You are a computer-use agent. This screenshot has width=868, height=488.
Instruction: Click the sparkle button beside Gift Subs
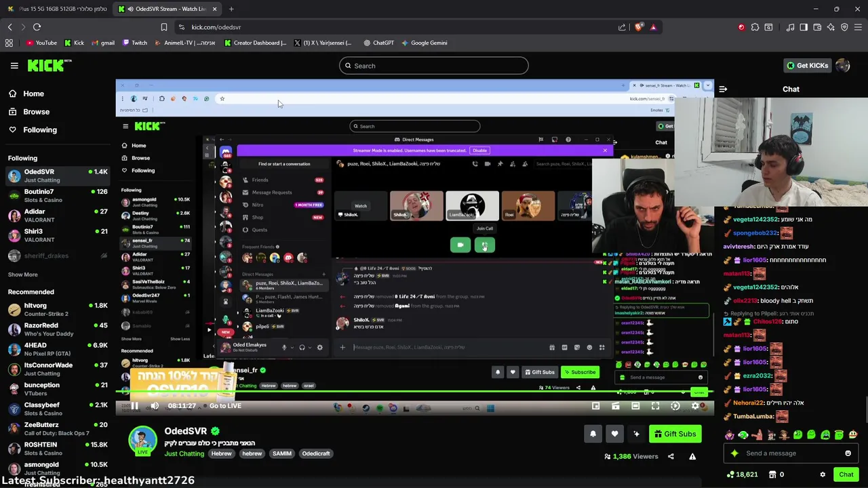[x=636, y=434]
